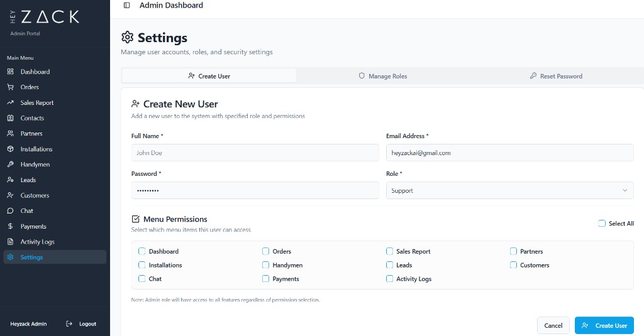Viewport: 644px width, 336px height.
Task: Tick the Handymen permission checkbox
Action: coord(266,265)
